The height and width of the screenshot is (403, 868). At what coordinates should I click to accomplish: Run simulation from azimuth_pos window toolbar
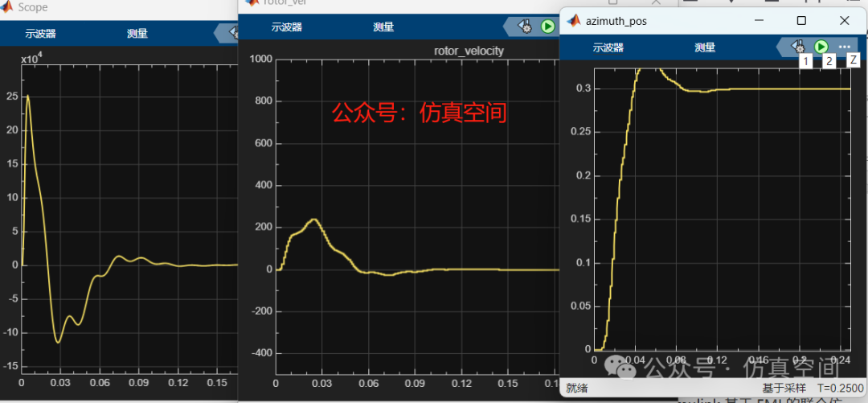pos(821,47)
